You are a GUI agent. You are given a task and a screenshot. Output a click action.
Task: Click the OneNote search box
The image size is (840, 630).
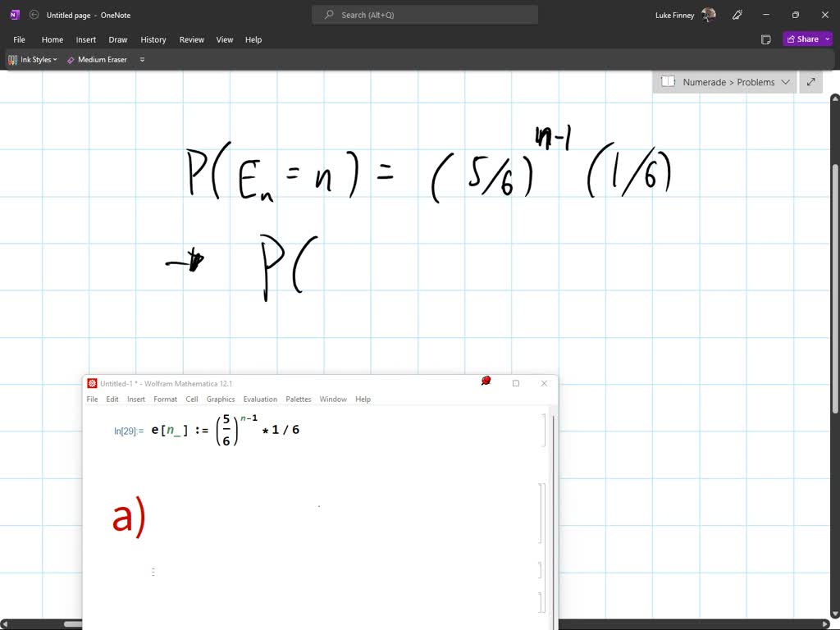pyautogui.click(x=425, y=15)
